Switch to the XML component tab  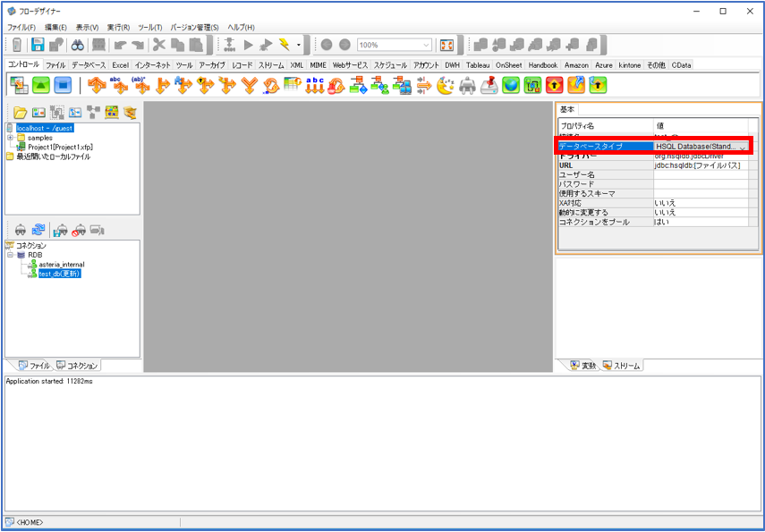click(297, 65)
